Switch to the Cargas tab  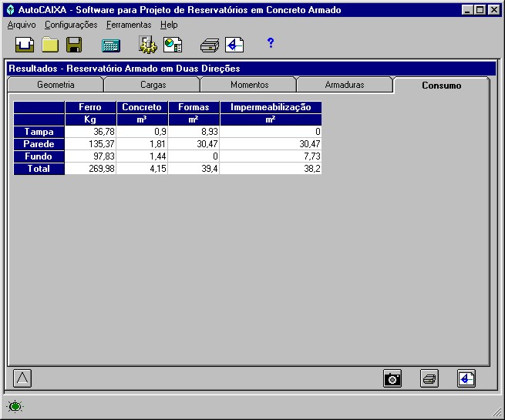[153, 85]
